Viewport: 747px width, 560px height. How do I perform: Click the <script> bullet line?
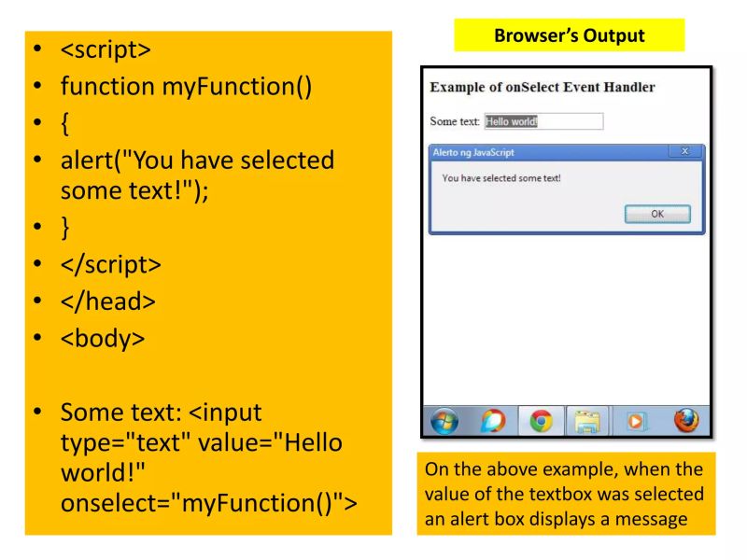coord(106,49)
